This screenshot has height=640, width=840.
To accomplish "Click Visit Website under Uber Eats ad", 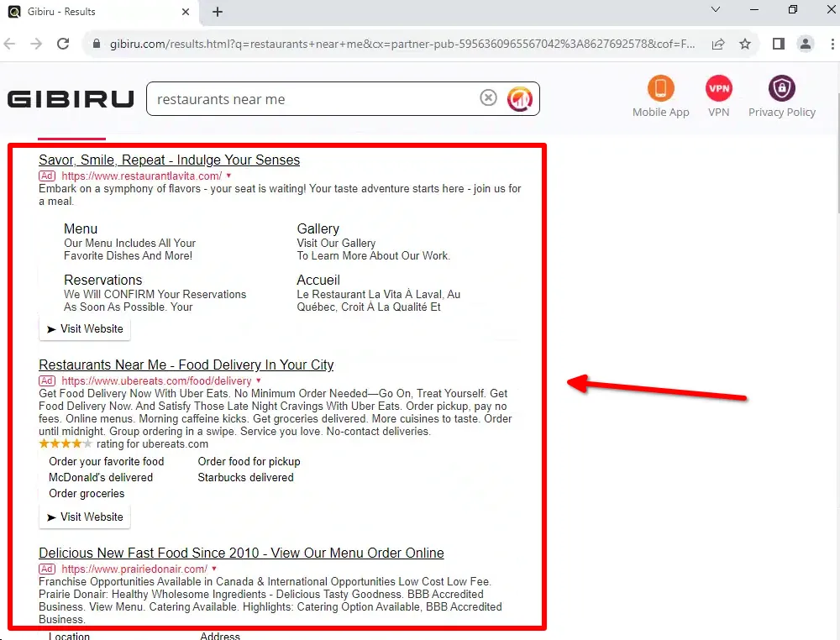I will [85, 517].
